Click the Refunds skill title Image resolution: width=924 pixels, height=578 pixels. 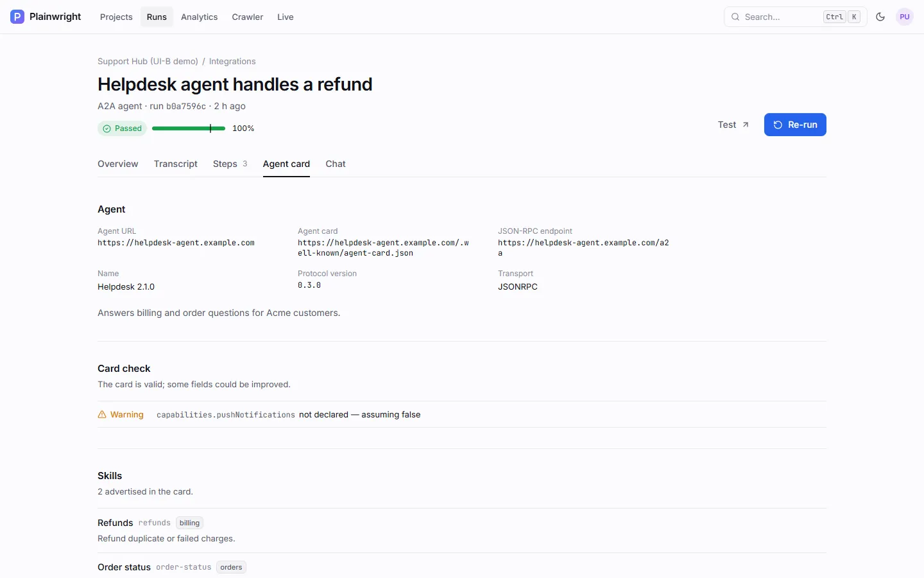(116, 523)
